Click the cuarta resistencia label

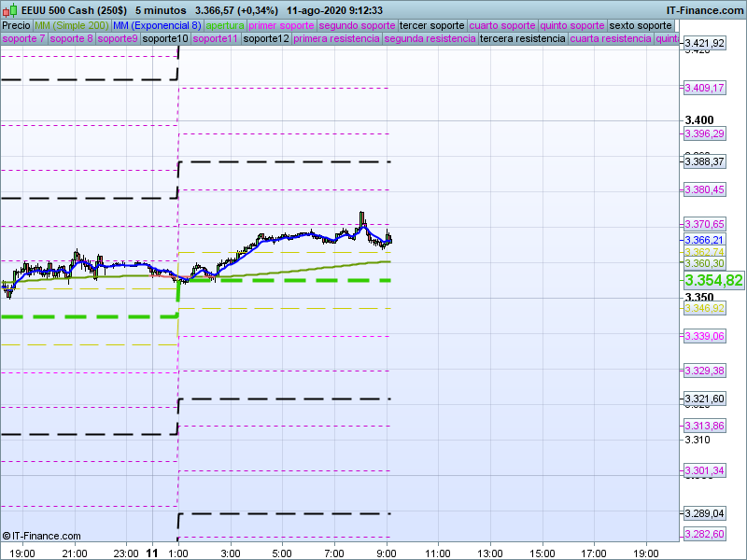pyautogui.click(x=610, y=39)
